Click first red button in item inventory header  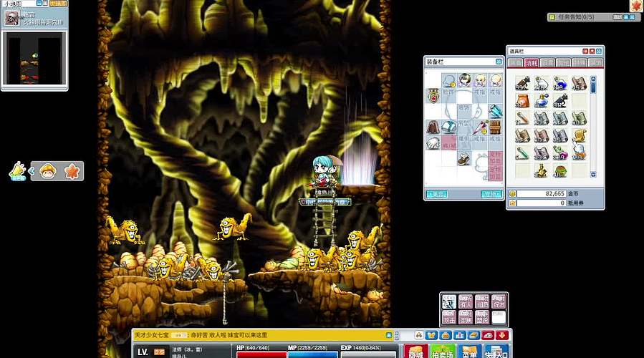pos(585,52)
